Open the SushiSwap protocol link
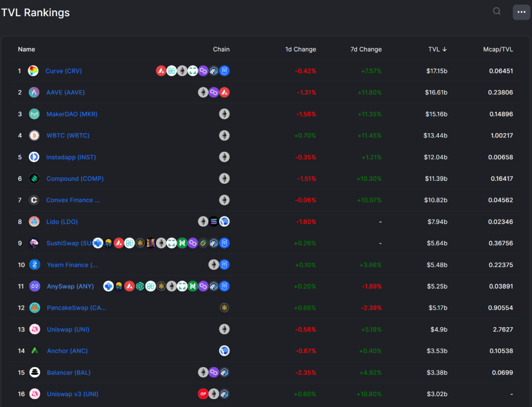 tap(69, 243)
